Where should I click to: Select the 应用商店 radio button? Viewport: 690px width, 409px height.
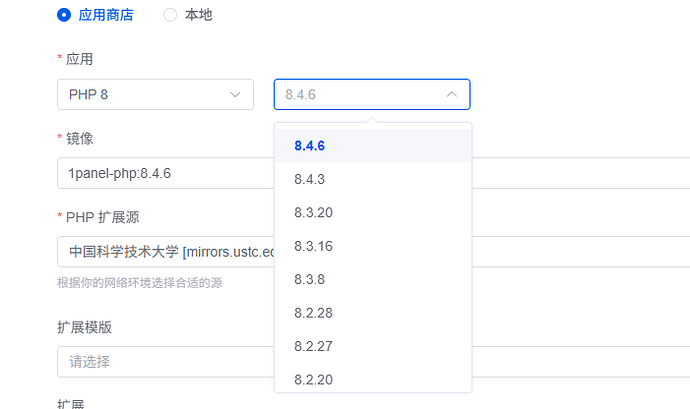click(x=64, y=15)
